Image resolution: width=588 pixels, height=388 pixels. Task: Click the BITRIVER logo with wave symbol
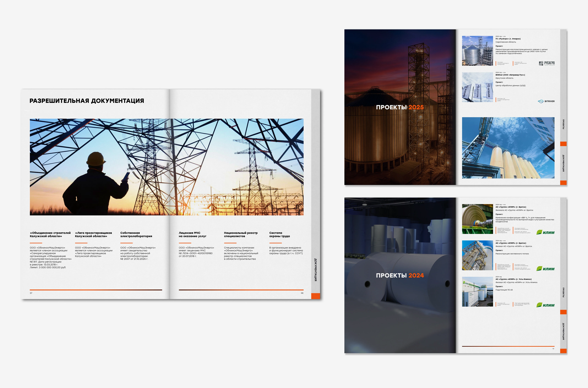pyautogui.click(x=546, y=101)
